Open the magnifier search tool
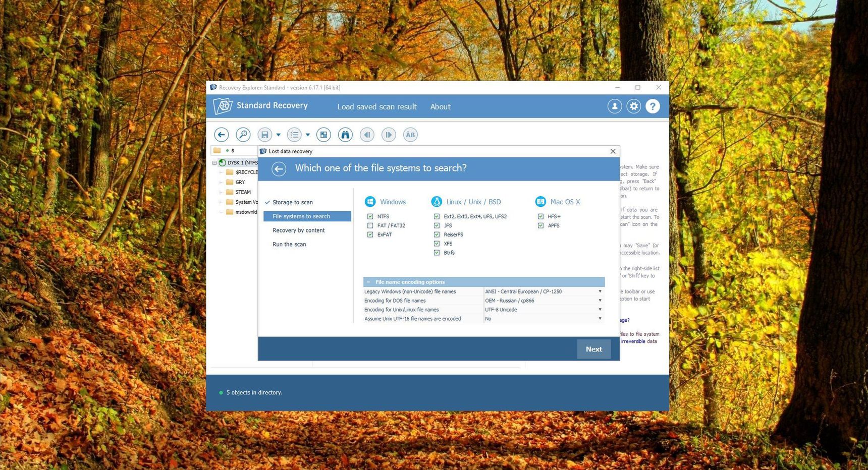868x470 pixels. [243, 135]
